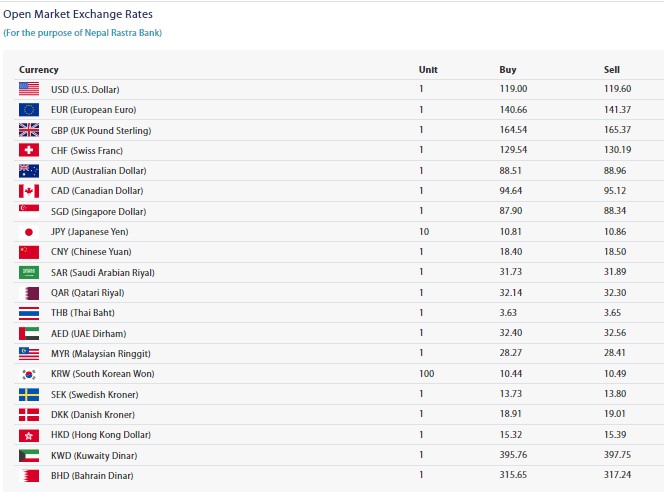The image size is (664, 492).
Task: Click the Currency column header
Action: pyautogui.click(x=39, y=70)
